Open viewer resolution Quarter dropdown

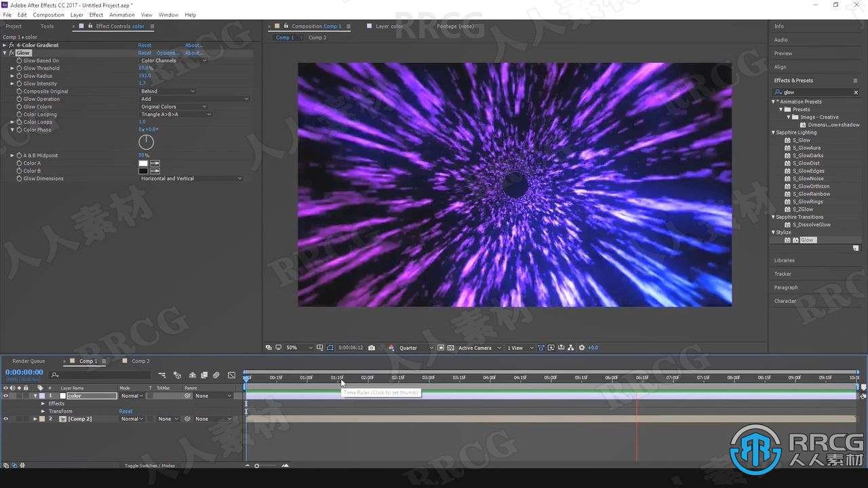tap(415, 348)
